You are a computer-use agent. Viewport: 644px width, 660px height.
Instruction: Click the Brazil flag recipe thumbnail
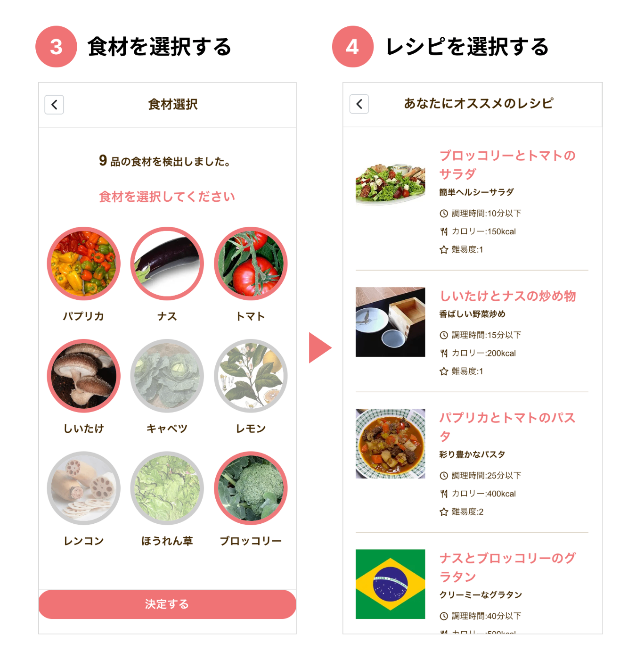click(x=390, y=584)
